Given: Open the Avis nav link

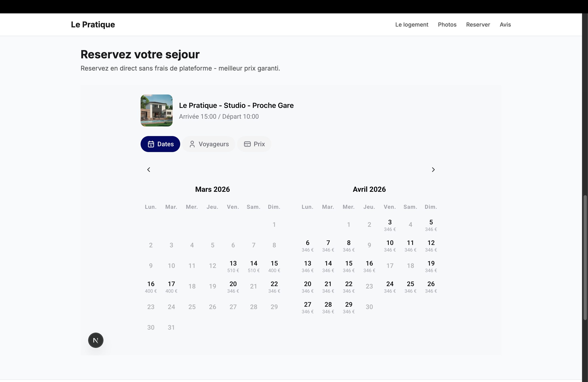Looking at the screenshot, I should click(x=505, y=24).
